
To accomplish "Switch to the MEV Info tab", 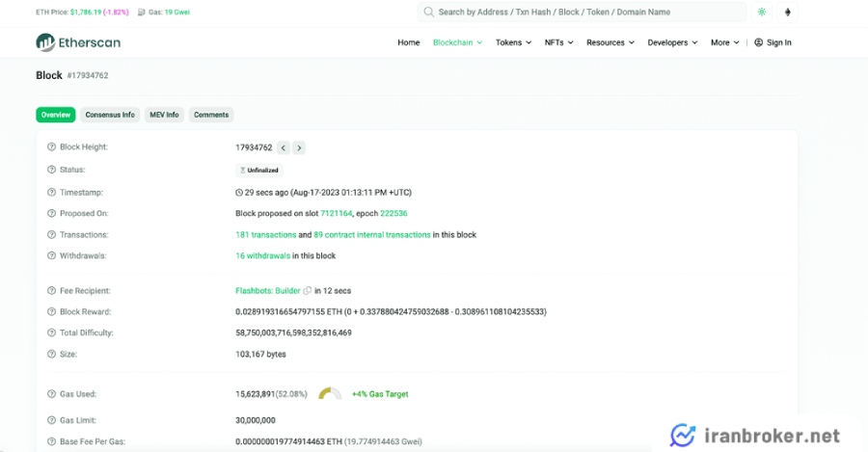I will click(164, 115).
